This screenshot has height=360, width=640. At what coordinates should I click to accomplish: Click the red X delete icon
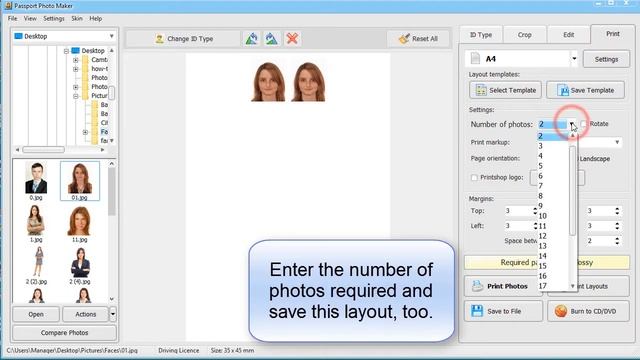point(292,39)
